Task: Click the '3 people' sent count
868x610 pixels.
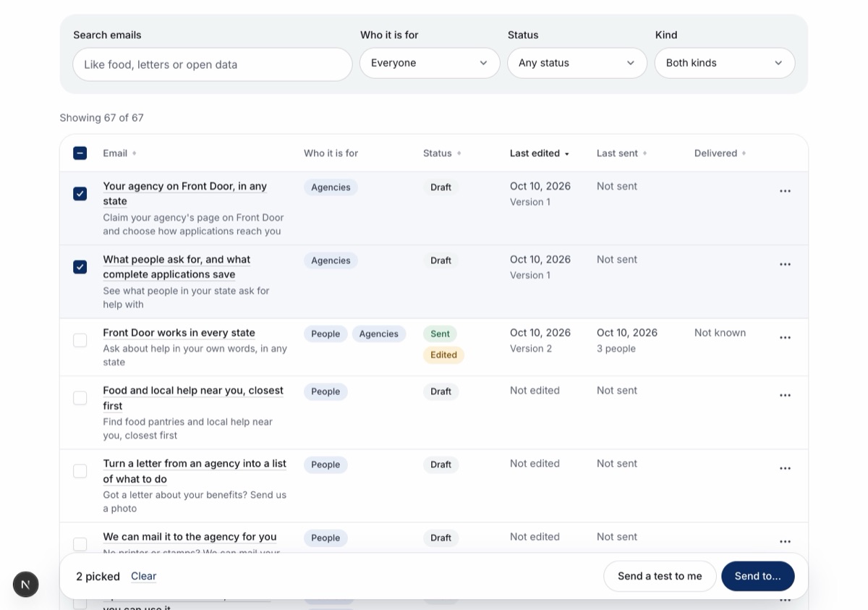Action: [x=616, y=349]
